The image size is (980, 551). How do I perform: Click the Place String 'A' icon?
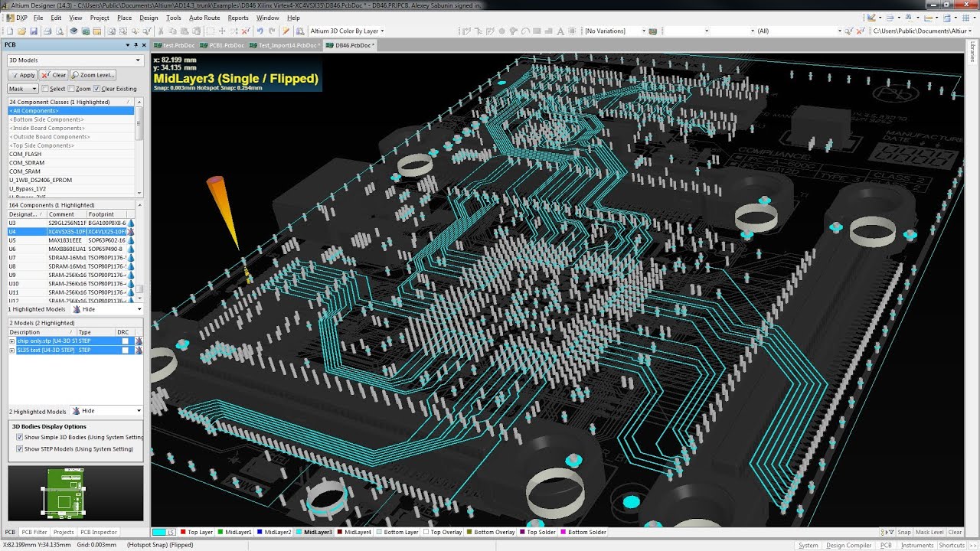click(x=560, y=31)
